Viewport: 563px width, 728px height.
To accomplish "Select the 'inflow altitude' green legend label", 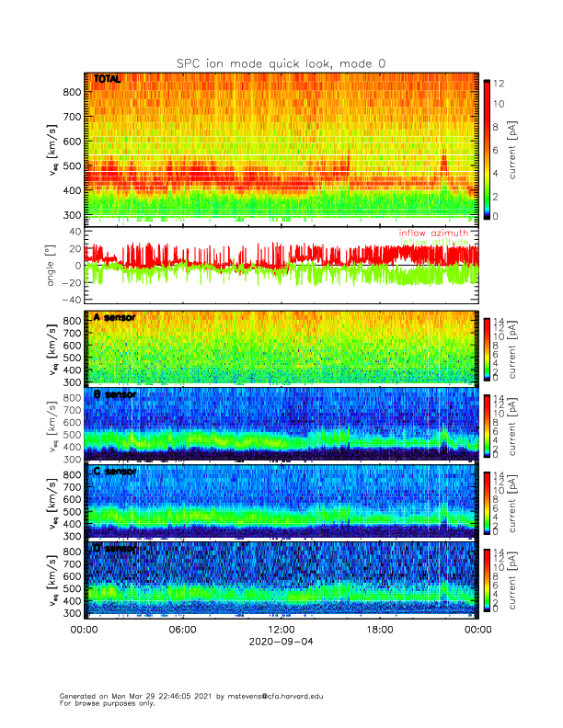I will pos(432,242).
